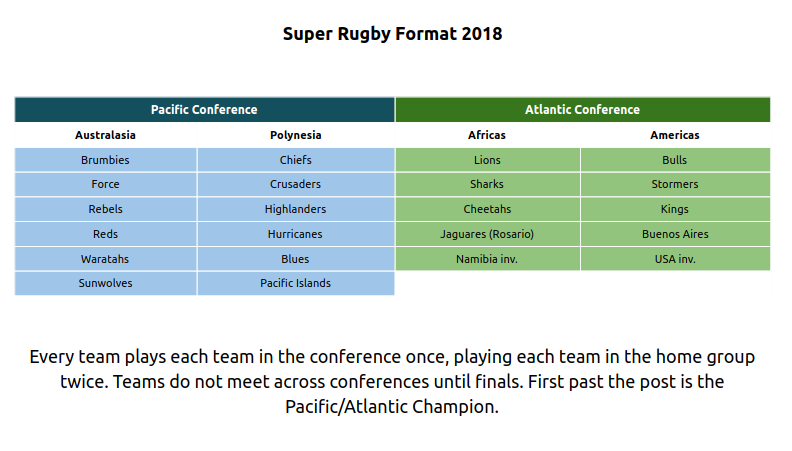Click the Australasia column heading
The width and height of the screenshot is (792, 451).
click(106, 135)
